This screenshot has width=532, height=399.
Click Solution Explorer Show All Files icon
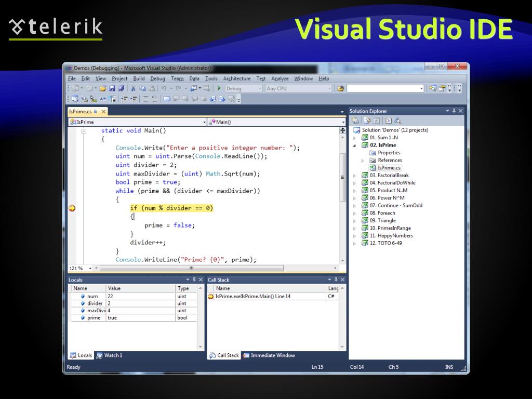[x=367, y=121]
